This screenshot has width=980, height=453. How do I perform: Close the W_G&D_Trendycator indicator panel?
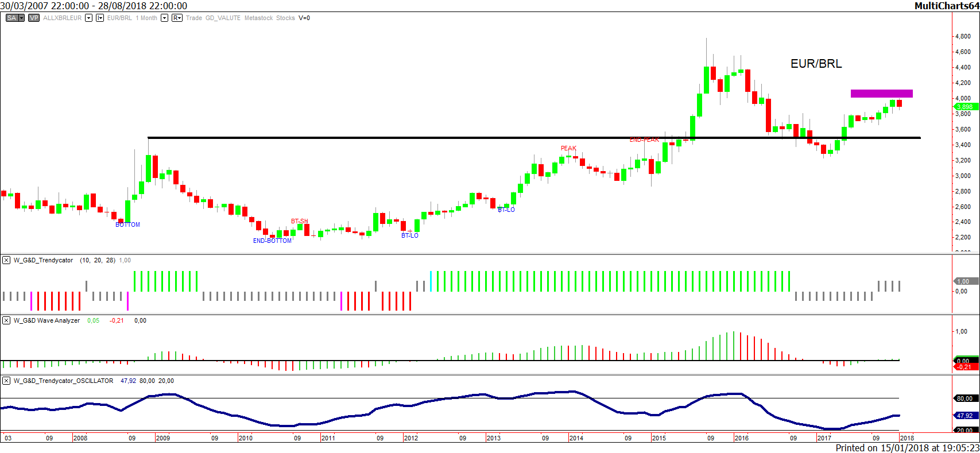[x=6, y=260]
